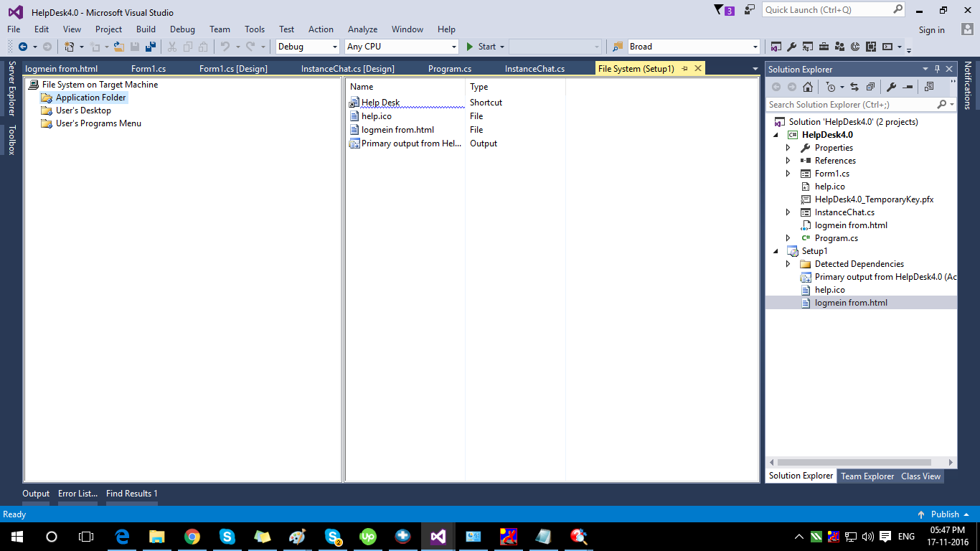Screen dimensions: 980x551
Task: Open the Toolbox side tab
Action: click(11, 140)
